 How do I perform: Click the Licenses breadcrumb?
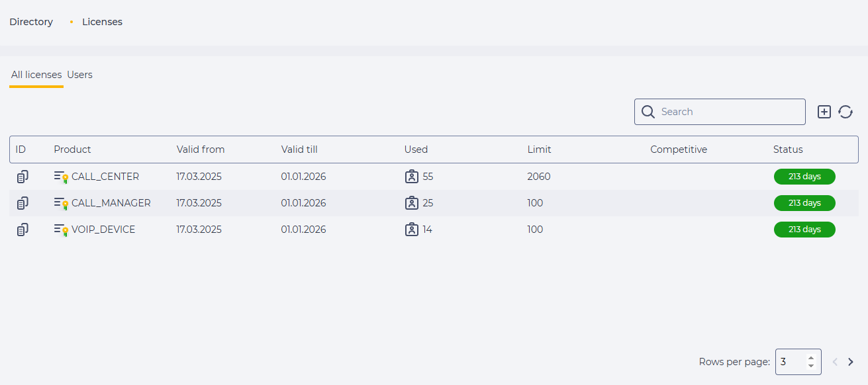click(102, 22)
